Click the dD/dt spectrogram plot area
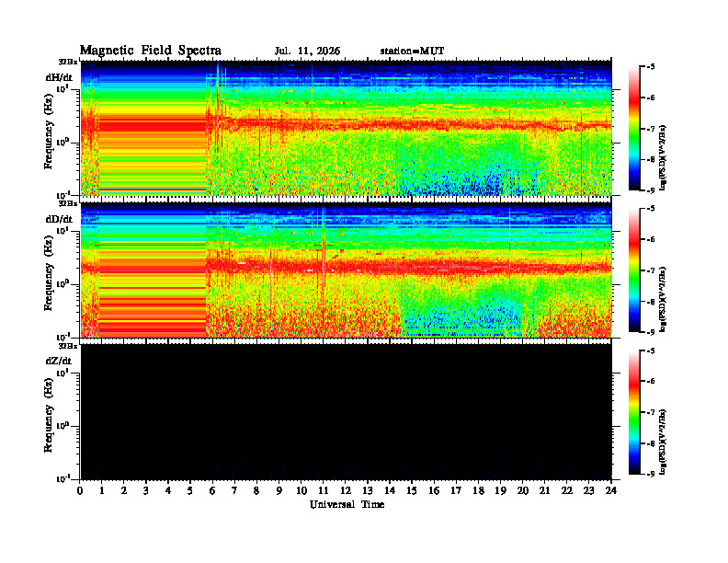The image size is (728, 563). [347, 270]
